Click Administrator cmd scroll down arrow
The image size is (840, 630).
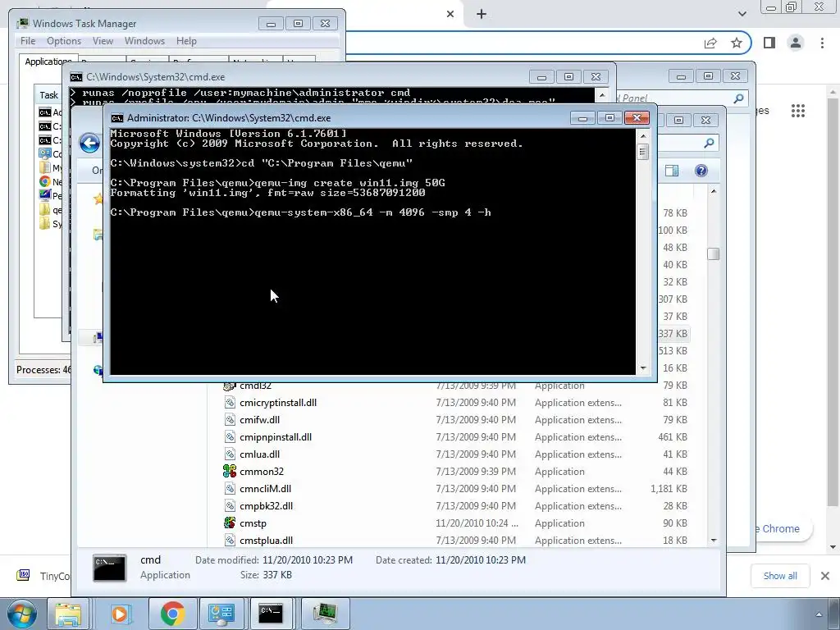(643, 368)
